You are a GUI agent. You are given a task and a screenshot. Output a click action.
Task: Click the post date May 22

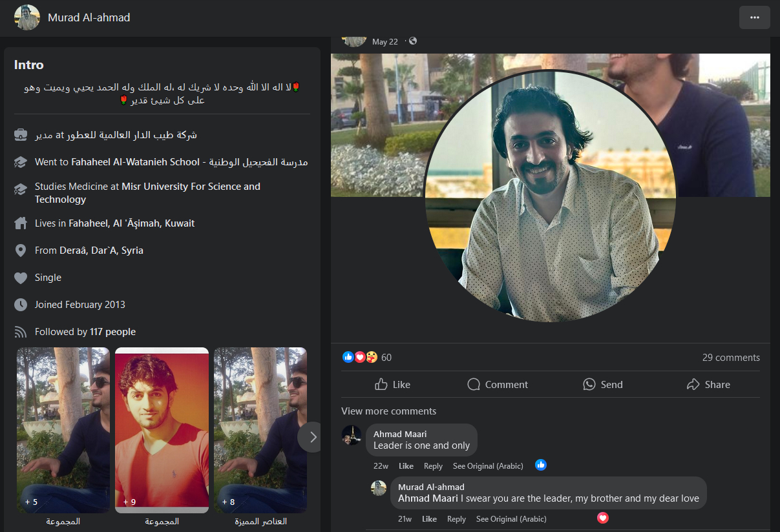pos(385,42)
